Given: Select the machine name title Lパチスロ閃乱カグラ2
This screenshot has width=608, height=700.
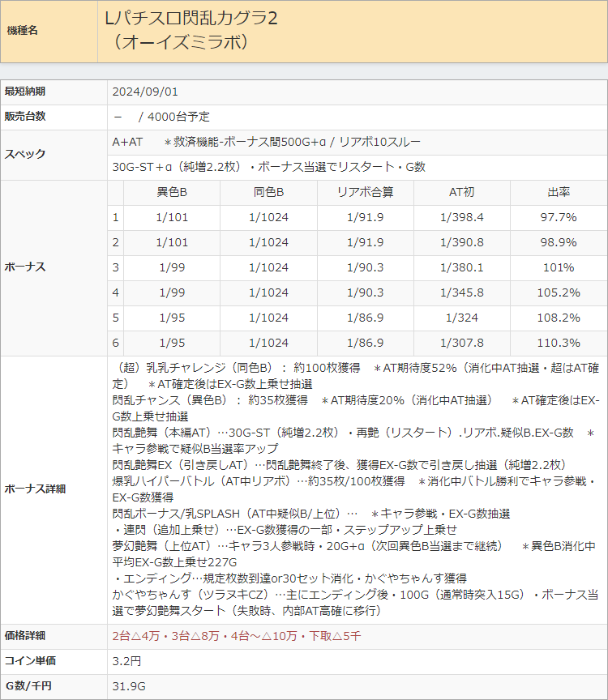Looking at the screenshot, I should pyautogui.click(x=191, y=19).
